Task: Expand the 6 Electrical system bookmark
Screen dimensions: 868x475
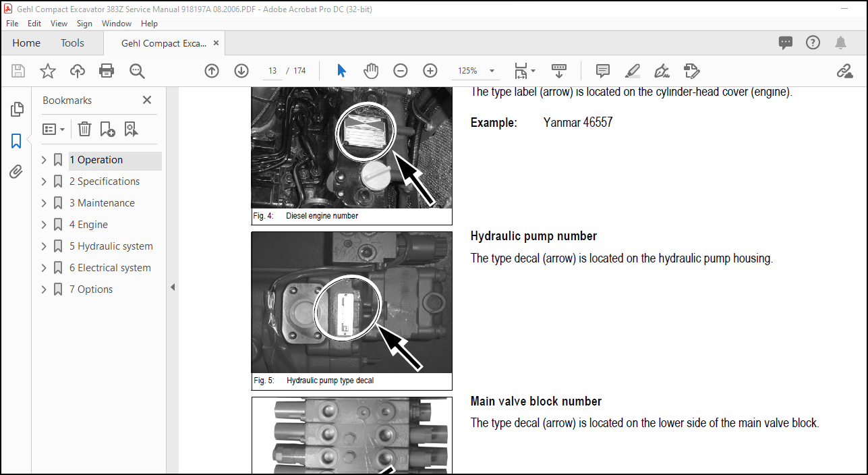Action: point(44,268)
